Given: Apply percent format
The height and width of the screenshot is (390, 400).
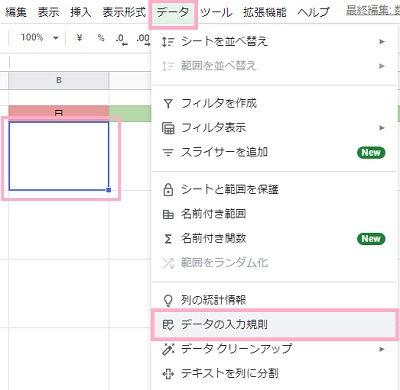Looking at the screenshot, I should click(x=101, y=38).
